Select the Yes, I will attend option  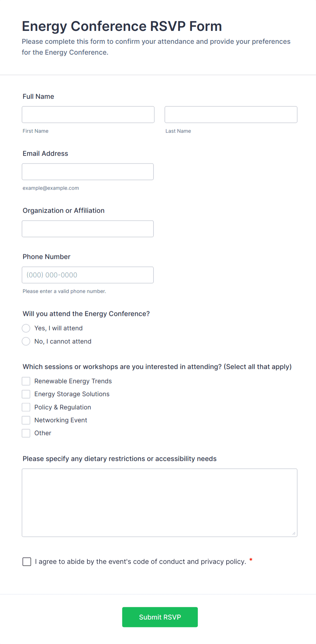pyautogui.click(x=26, y=328)
